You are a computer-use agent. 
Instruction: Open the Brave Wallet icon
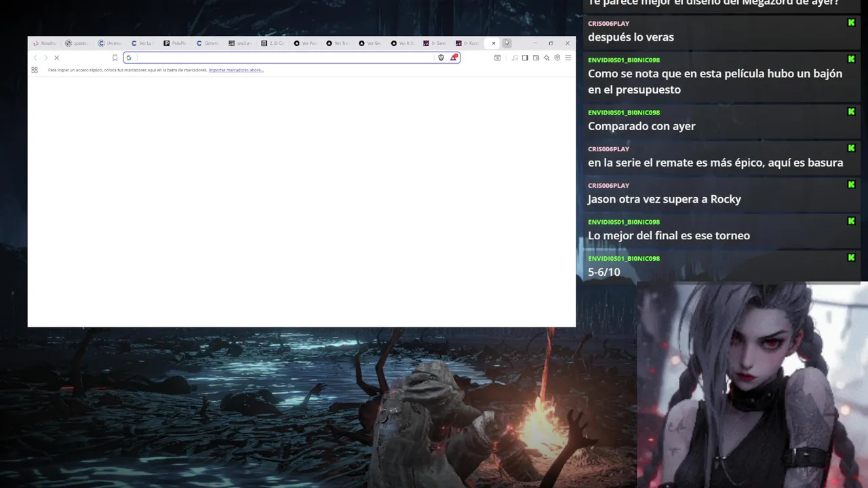pyautogui.click(x=536, y=58)
